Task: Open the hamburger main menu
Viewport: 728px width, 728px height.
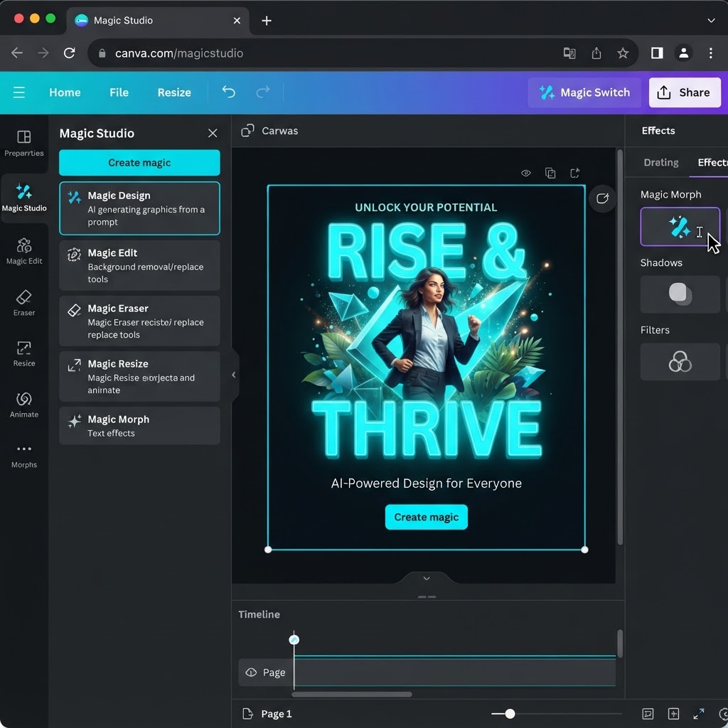Action: coord(19,92)
